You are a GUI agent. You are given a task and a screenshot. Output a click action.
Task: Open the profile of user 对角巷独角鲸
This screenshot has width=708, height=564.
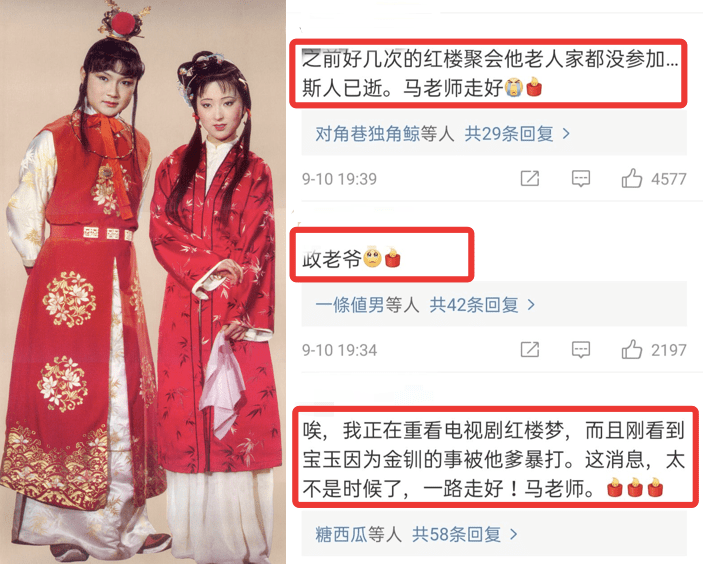[x=368, y=134]
